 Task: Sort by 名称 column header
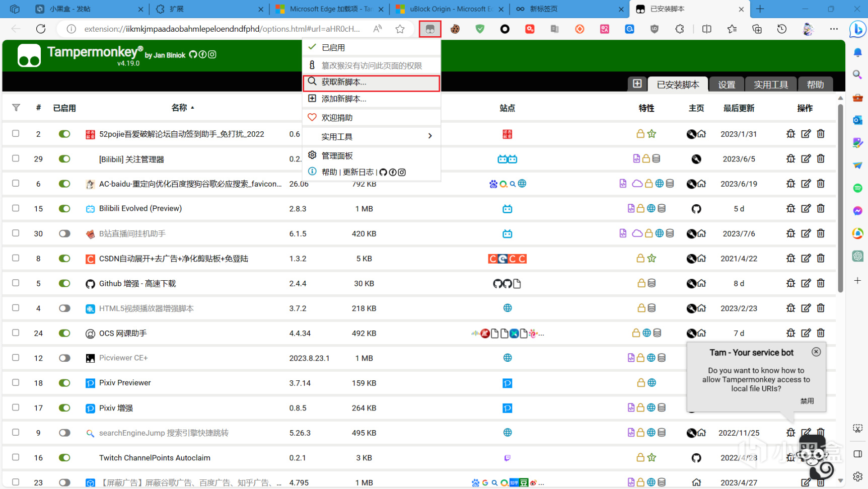click(x=180, y=108)
